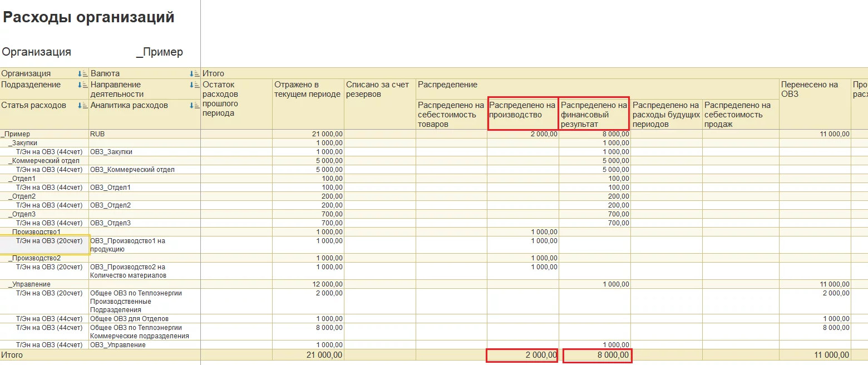Click the ОВЗ_Отдел2 analytics cell
The image size is (868, 365).
(x=145, y=205)
